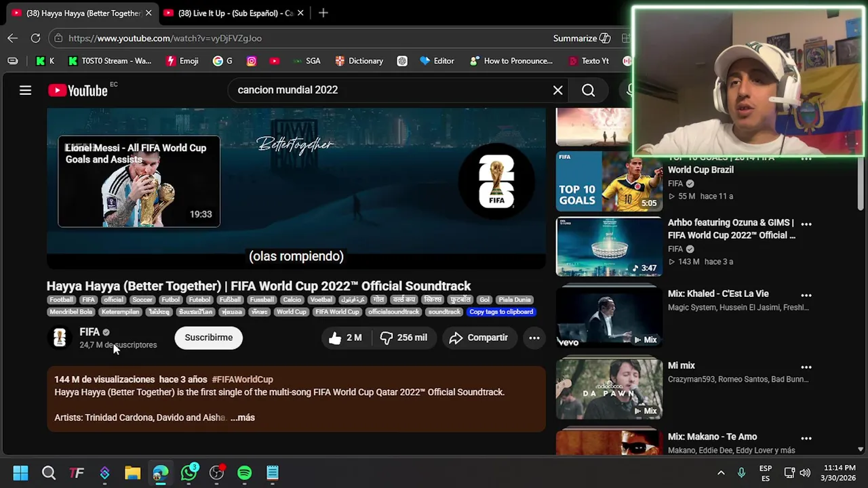The width and height of the screenshot is (868, 488).
Task: Open the three-dot menu beside Compartir
Action: [x=534, y=338]
